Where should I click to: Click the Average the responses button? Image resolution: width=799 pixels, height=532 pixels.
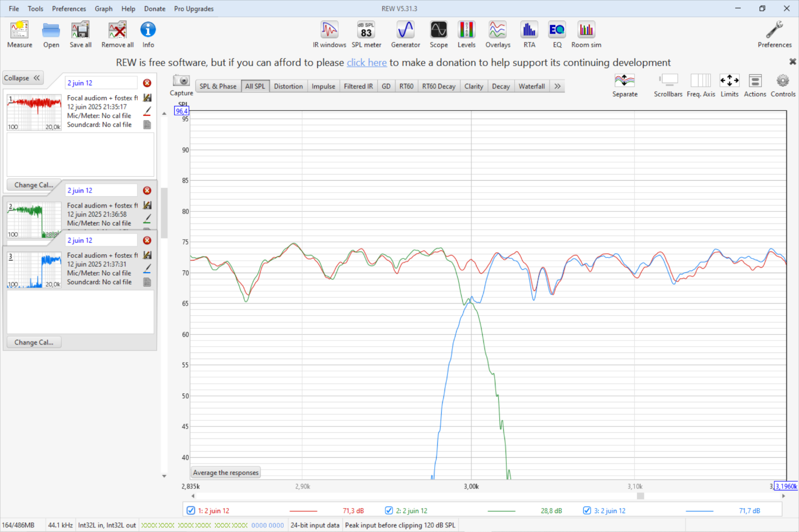tap(225, 473)
